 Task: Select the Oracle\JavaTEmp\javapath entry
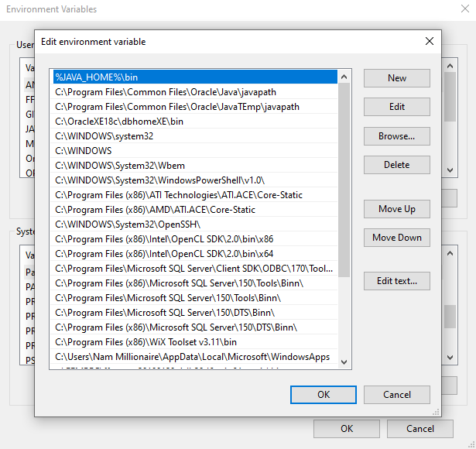pos(195,107)
